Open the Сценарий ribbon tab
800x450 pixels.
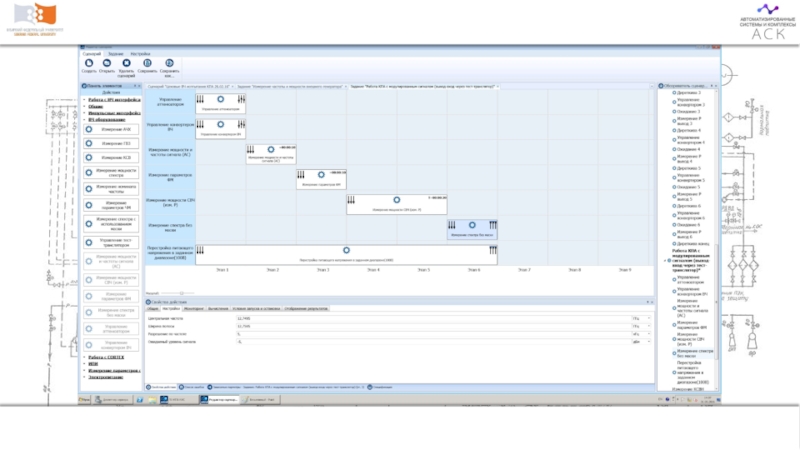[92, 54]
